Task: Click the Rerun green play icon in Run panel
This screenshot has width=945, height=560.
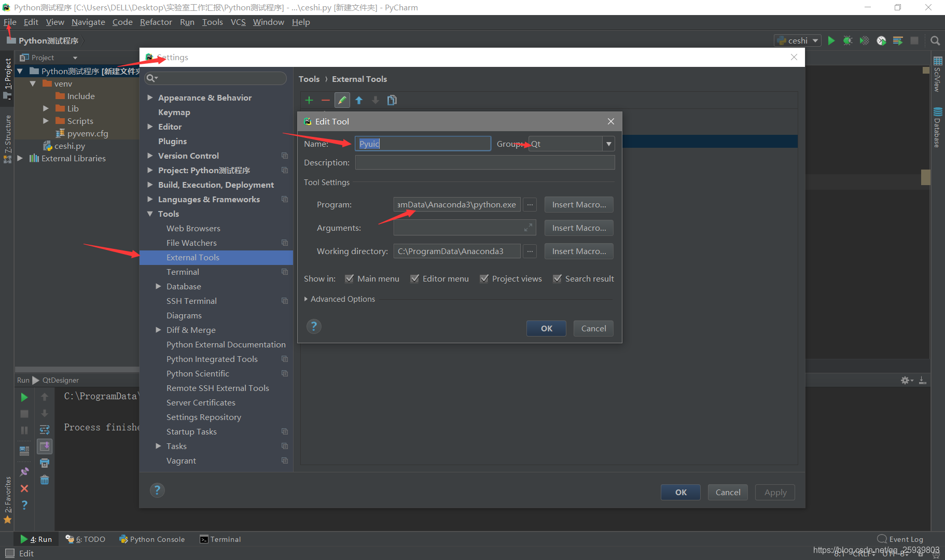Action: pyautogui.click(x=24, y=397)
